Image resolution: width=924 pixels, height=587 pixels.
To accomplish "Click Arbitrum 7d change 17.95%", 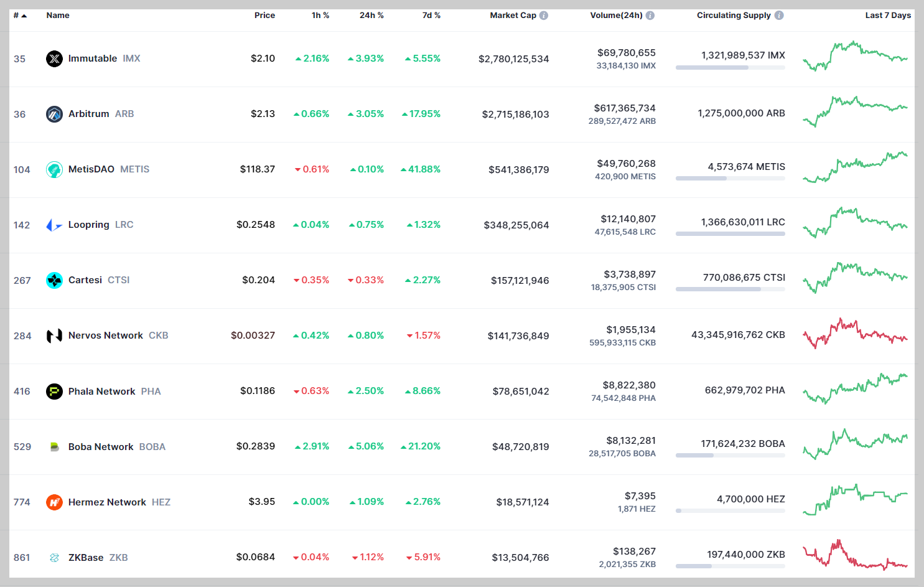I will coord(421,114).
